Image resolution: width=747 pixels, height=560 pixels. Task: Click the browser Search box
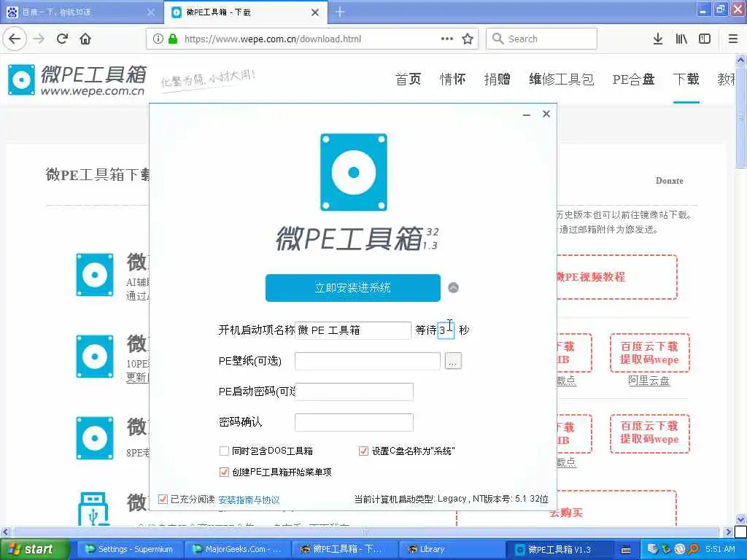point(541,39)
